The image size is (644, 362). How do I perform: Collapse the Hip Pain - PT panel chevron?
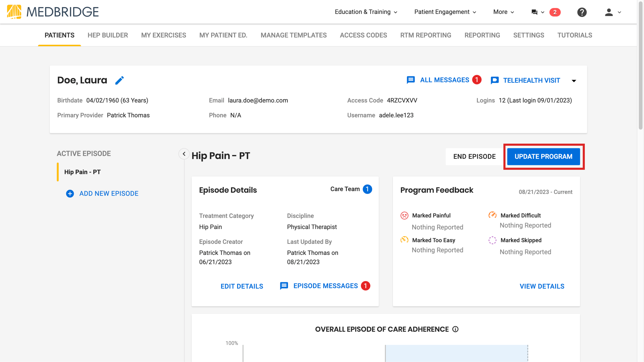pos(184,154)
